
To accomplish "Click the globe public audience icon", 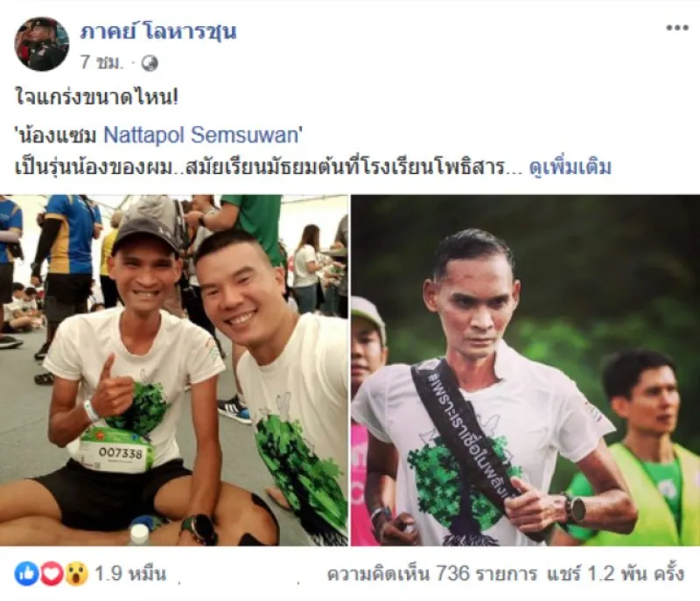I will coord(150,64).
